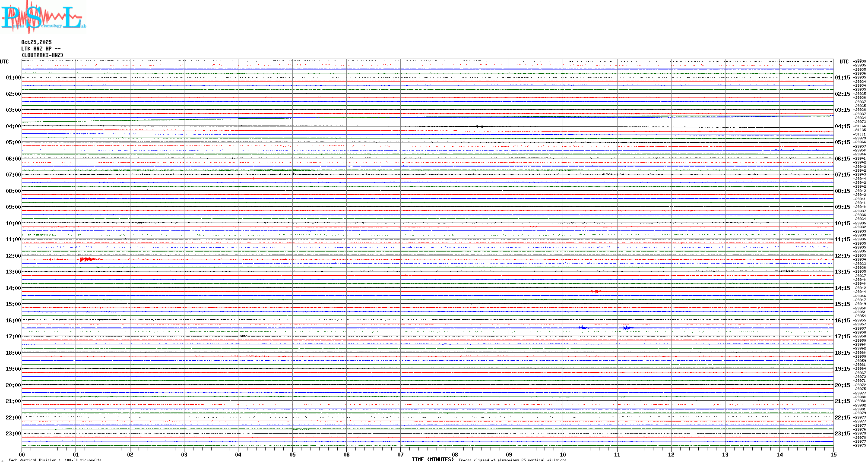868x466 pixels.
Task: Click the TIME (MINUTES) axis title
Action: 432,460
